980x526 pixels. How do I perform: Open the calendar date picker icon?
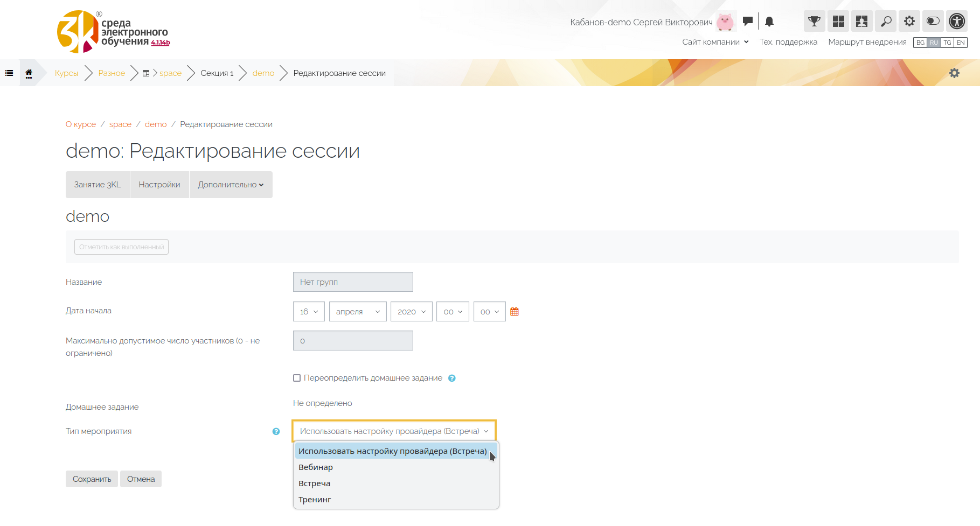(x=515, y=312)
